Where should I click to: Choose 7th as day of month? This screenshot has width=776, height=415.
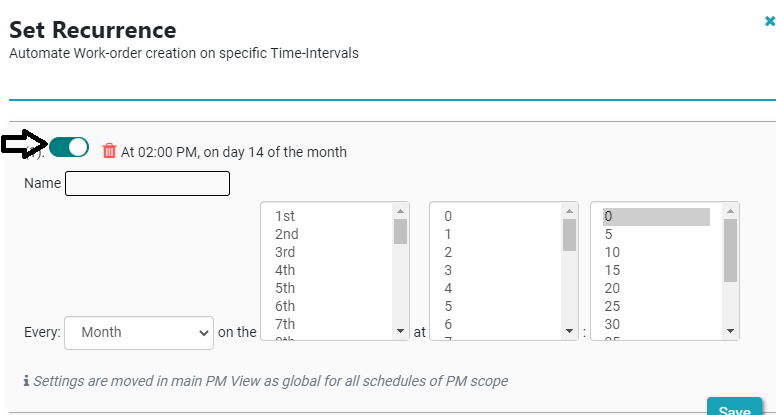point(286,324)
